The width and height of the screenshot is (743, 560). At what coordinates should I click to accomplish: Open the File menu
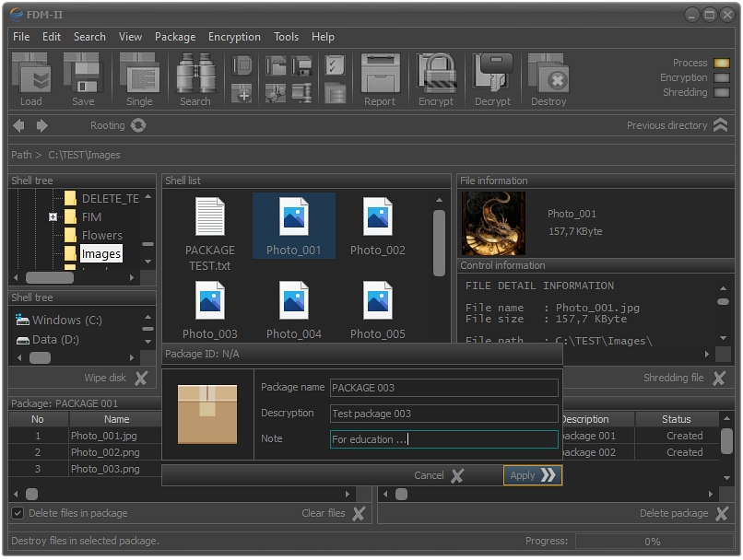click(21, 37)
